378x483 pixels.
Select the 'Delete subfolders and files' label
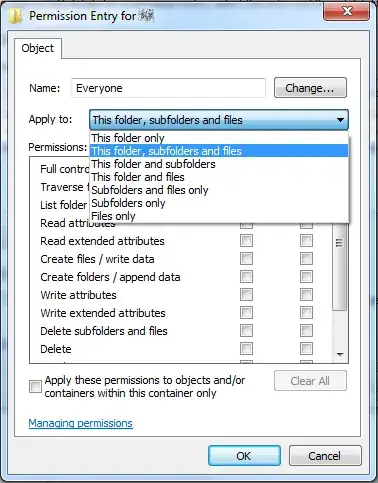coord(104,331)
